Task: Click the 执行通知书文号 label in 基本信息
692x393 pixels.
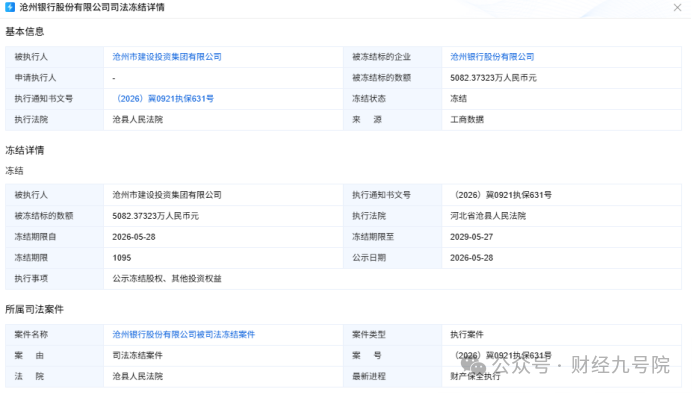Action: 44,99
